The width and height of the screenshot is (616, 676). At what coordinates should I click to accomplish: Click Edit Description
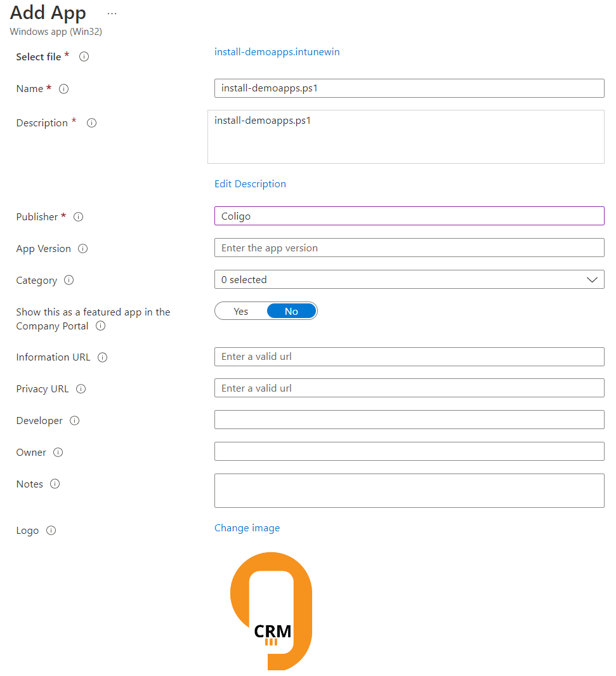click(x=250, y=183)
